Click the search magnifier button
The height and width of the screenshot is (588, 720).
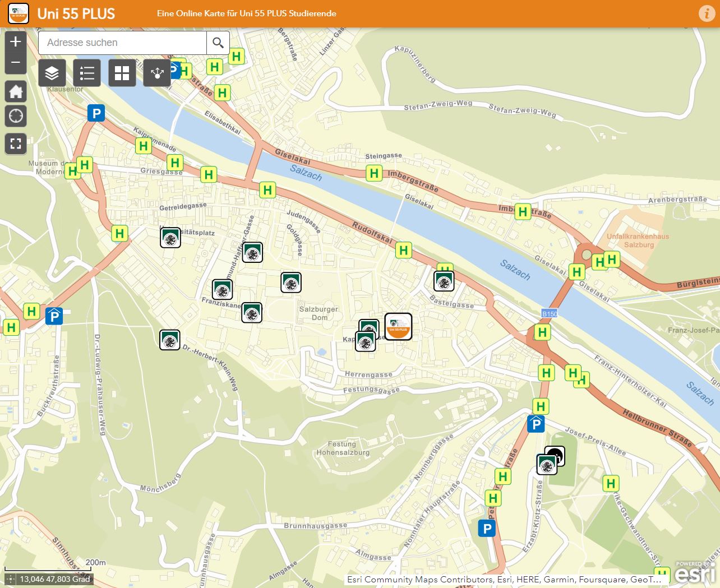[218, 43]
